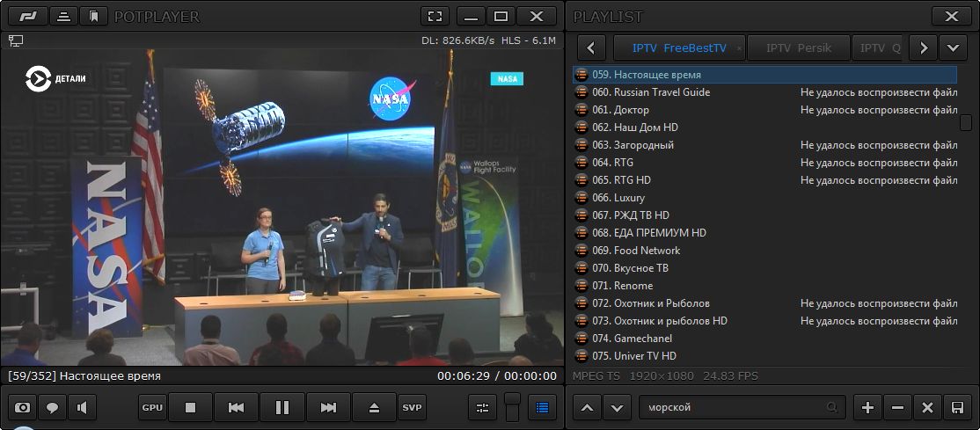The height and width of the screenshot is (430, 980).
Task: Select the 069. Food Network channel
Action: tap(647, 251)
